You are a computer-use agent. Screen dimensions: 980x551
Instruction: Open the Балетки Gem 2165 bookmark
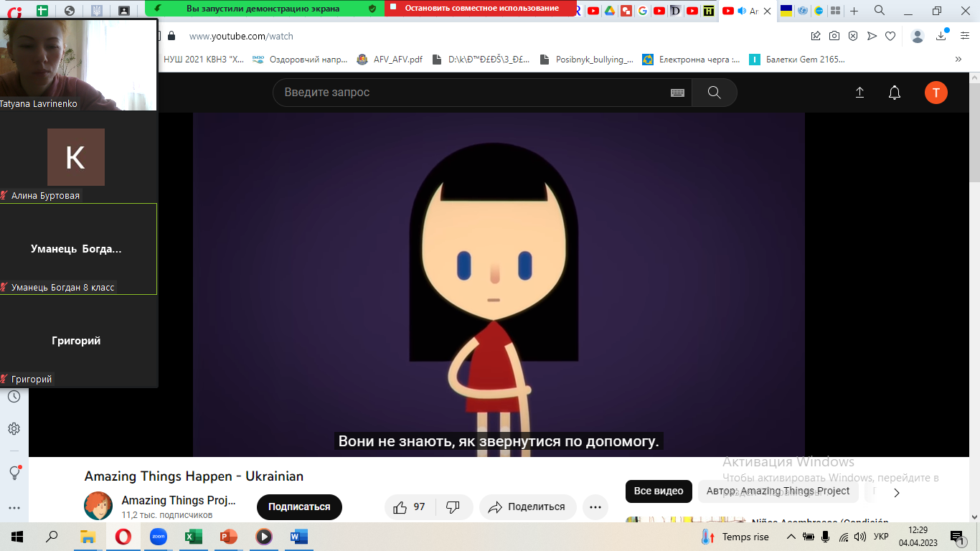point(798,60)
